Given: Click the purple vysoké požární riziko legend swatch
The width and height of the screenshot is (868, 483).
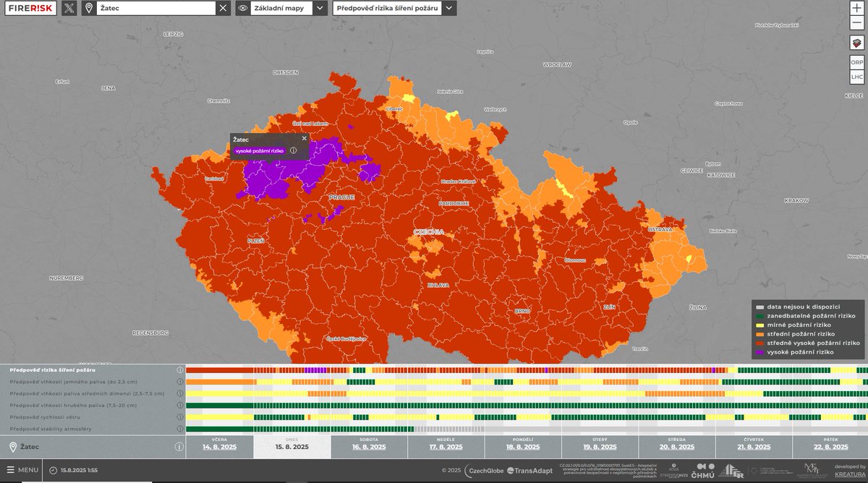Looking at the screenshot, I should click(759, 352).
